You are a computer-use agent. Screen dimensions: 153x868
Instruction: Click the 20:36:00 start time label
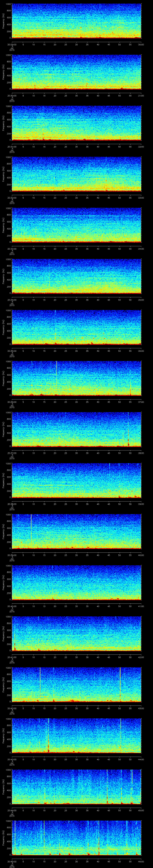tap(12, 402)
